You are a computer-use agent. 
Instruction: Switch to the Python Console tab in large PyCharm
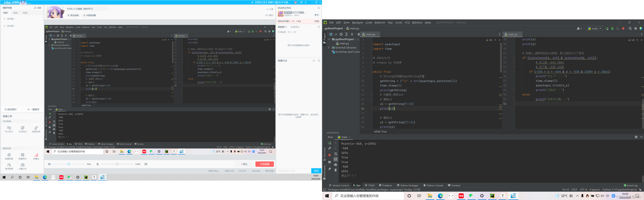coord(433,185)
